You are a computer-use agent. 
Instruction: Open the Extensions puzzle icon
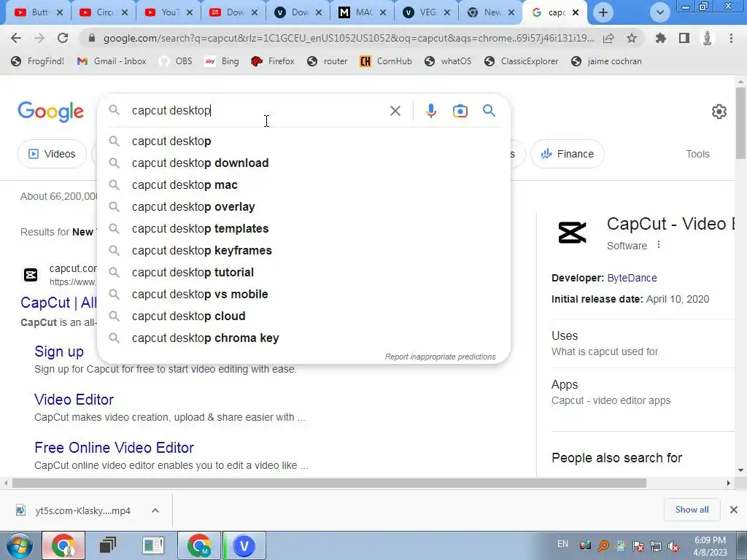click(x=660, y=38)
